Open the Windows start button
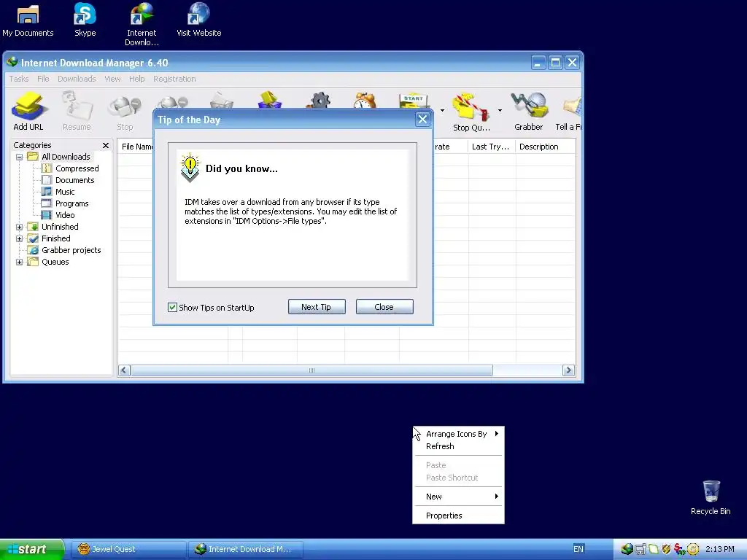 31,549
